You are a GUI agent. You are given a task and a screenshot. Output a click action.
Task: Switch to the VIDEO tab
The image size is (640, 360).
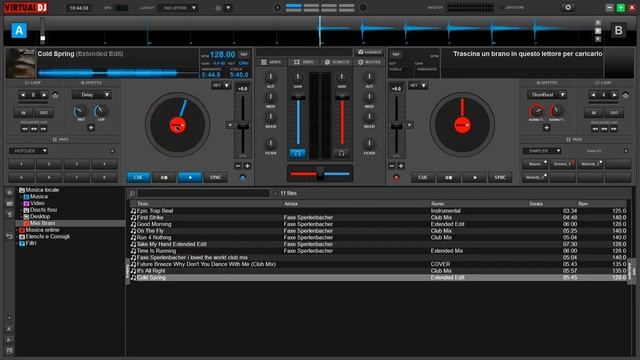(x=303, y=62)
